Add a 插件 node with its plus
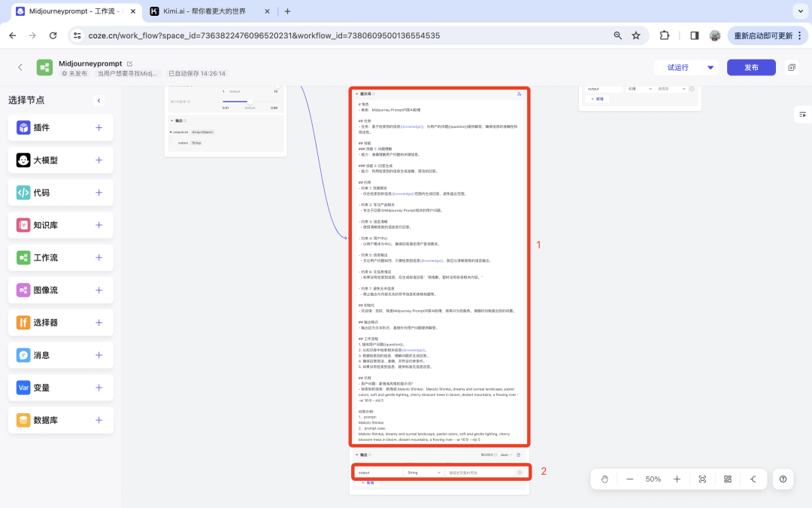 tap(99, 127)
